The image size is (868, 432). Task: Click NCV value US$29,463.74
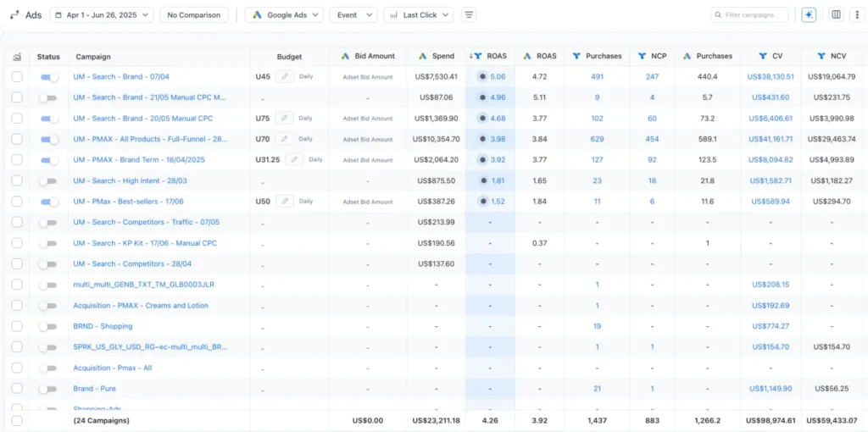tap(832, 139)
